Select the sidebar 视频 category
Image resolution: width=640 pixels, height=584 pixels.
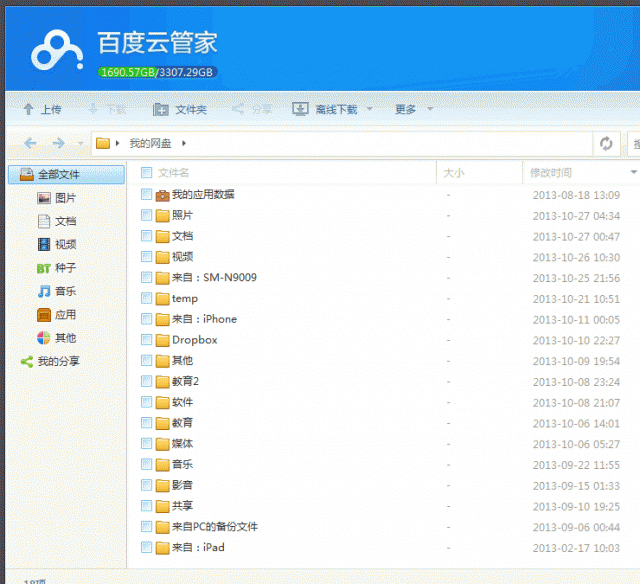coord(57,245)
